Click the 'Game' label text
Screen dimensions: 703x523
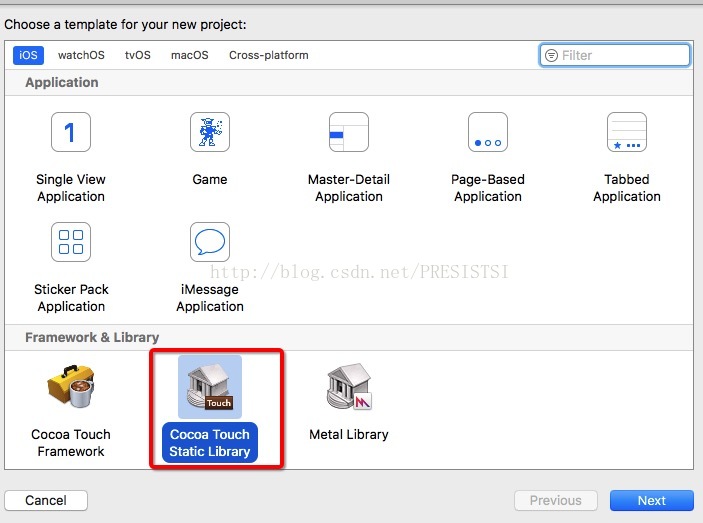coord(210,179)
